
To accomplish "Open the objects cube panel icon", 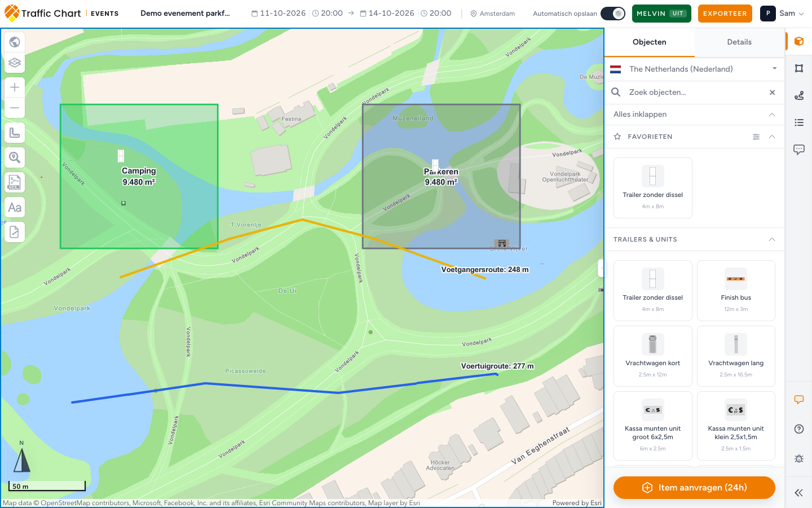I will point(799,41).
